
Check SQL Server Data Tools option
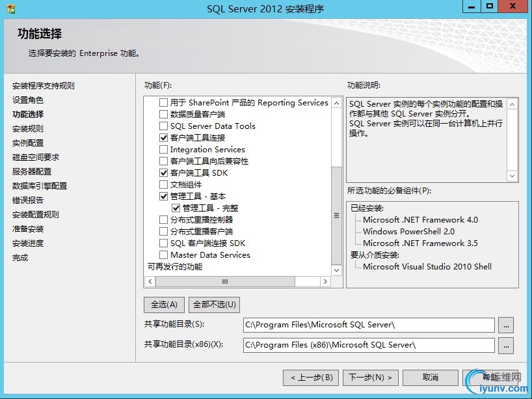pos(163,126)
